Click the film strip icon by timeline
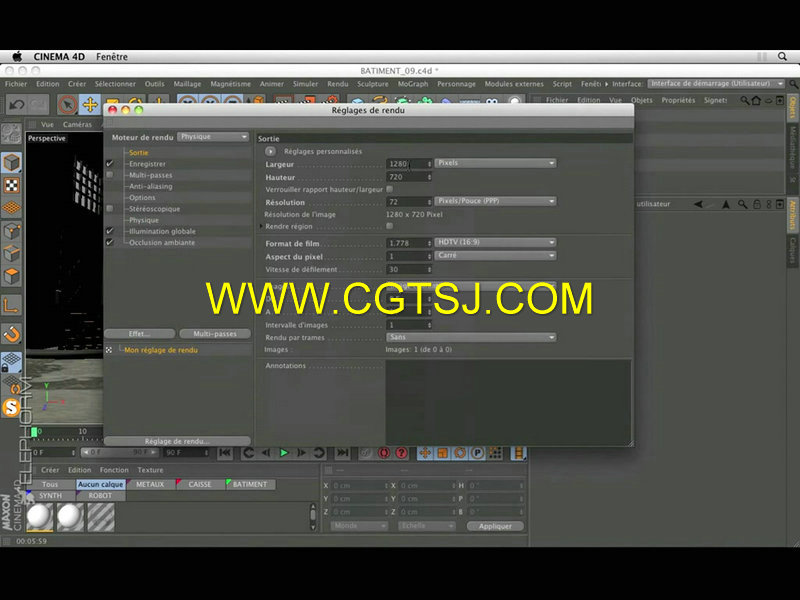This screenshot has width=800, height=600. coord(518,453)
